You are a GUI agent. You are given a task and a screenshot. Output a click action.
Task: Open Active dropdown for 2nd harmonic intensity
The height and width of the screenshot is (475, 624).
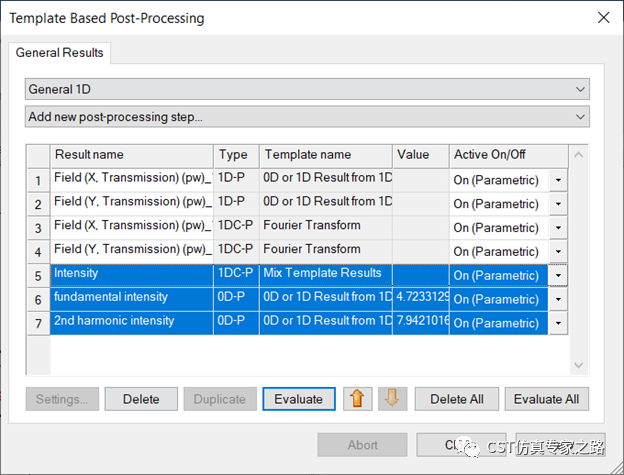point(558,323)
